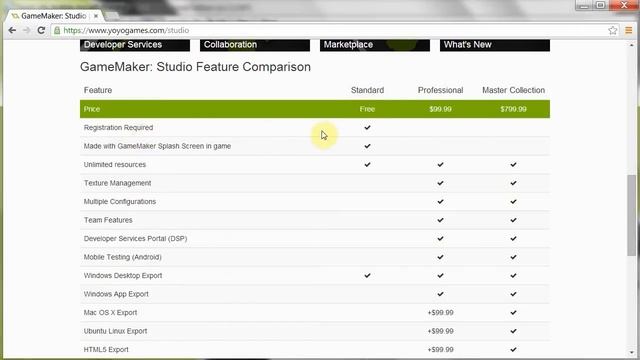
Task: Open the Chrome menu hamburger icon
Action: coord(629,30)
